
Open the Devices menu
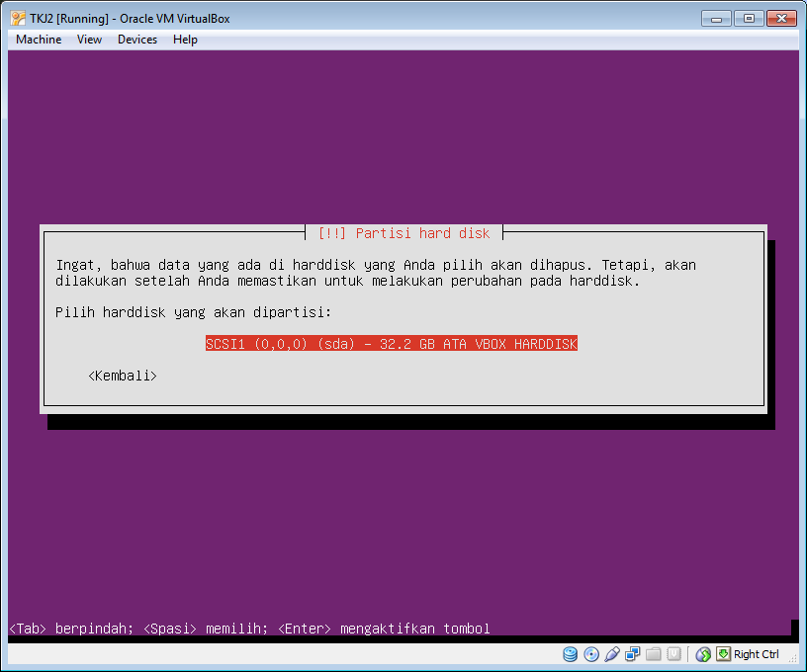pos(136,40)
